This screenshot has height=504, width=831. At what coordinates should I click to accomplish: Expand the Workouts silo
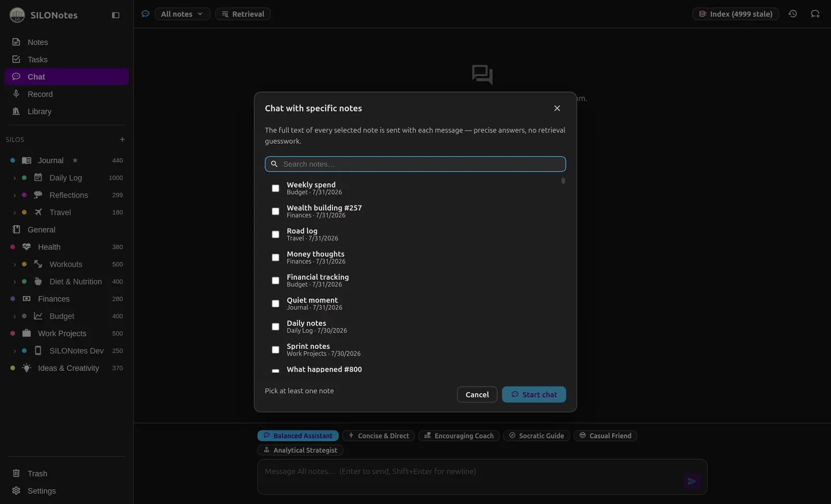point(15,264)
